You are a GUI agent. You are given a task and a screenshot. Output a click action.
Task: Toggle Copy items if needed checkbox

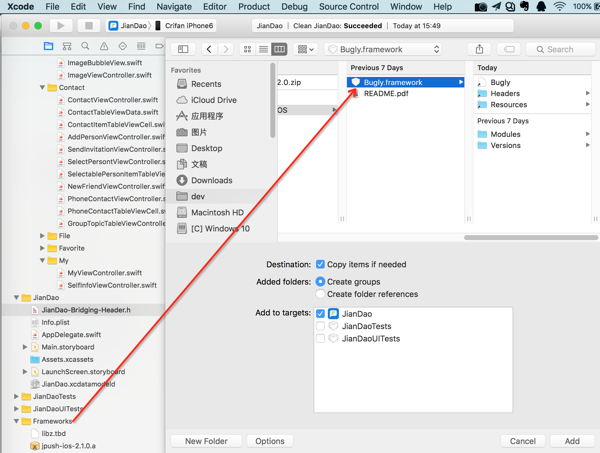(320, 264)
